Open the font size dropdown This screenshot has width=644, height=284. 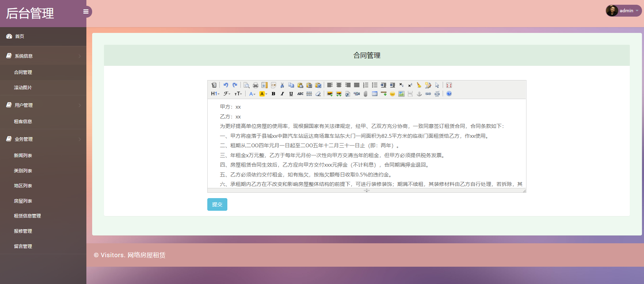(238, 94)
